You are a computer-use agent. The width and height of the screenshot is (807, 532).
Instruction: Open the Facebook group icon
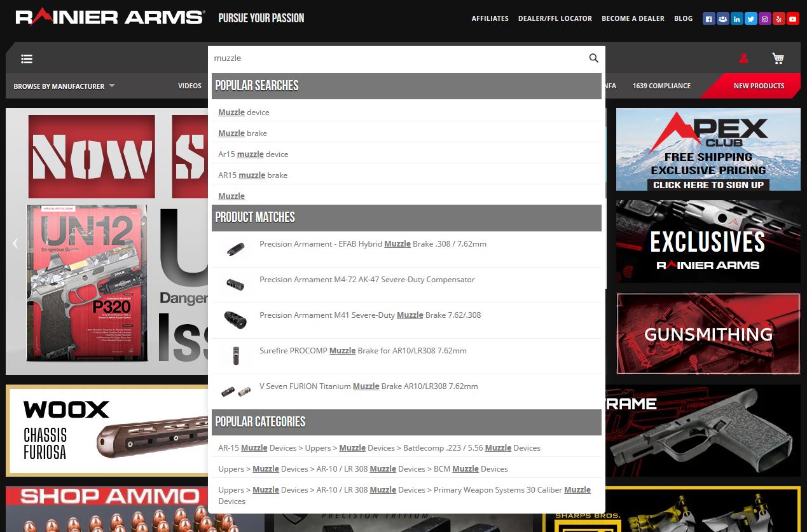pos(722,19)
